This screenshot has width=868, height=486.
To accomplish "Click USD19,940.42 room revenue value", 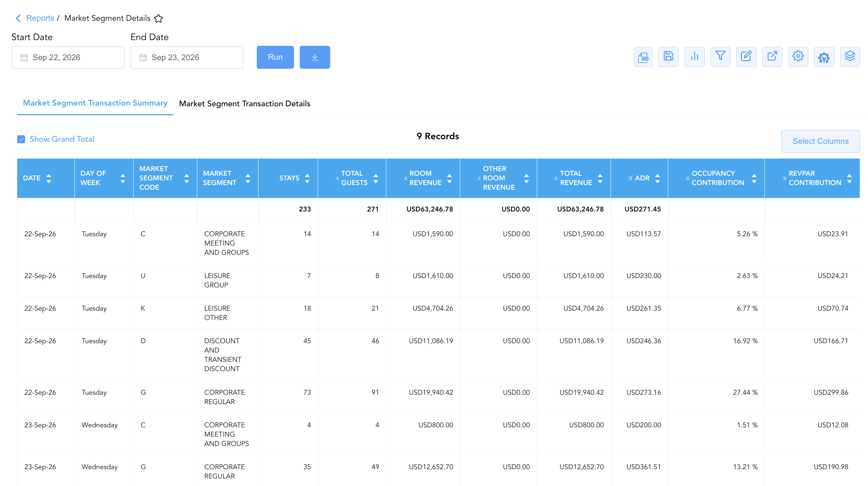I will point(431,393).
